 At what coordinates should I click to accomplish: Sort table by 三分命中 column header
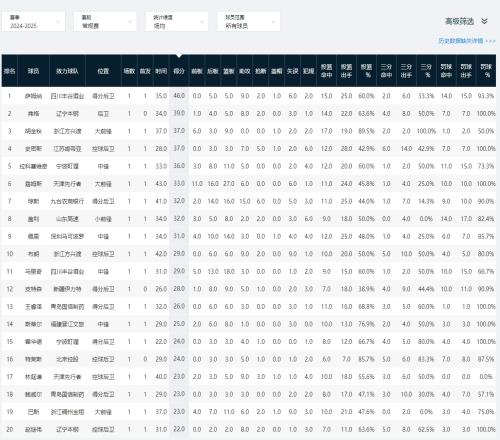pyautogui.click(x=386, y=71)
